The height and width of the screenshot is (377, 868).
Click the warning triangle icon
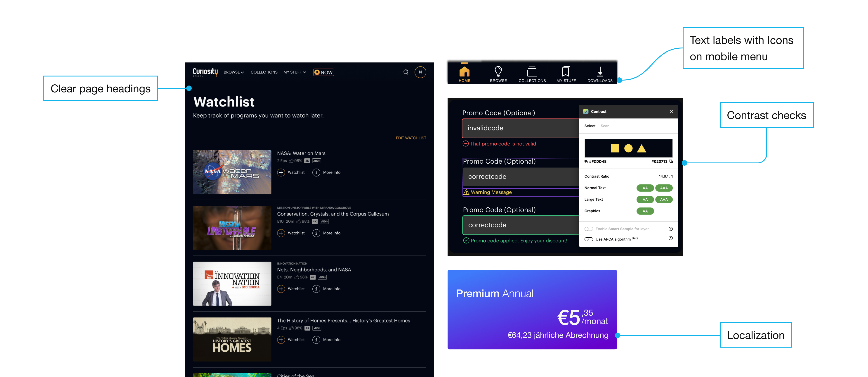[x=466, y=192]
